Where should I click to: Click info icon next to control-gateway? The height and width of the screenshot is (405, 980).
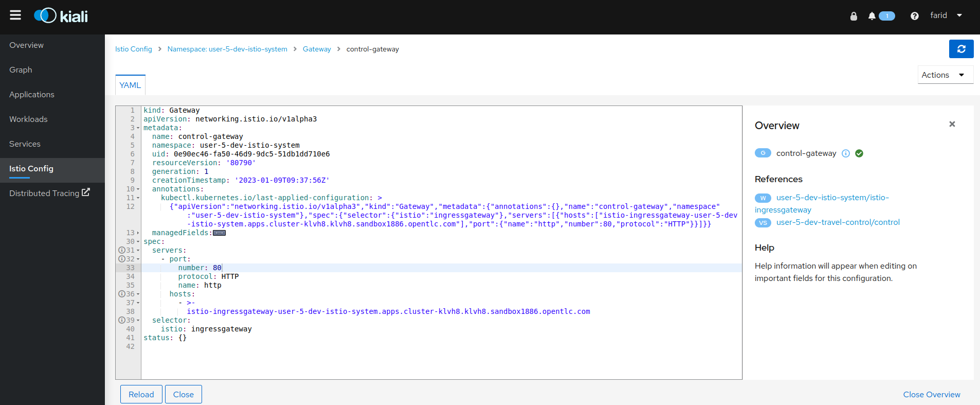point(846,153)
